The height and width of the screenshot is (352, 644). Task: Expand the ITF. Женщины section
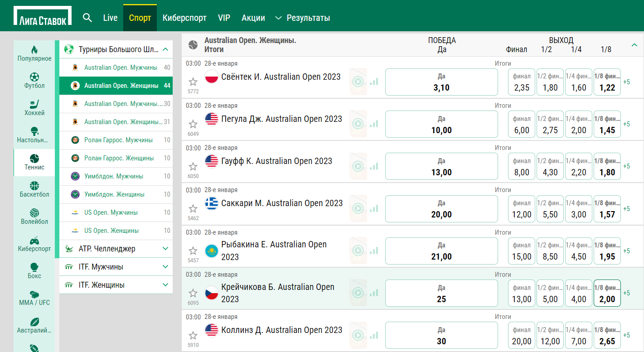click(x=165, y=285)
